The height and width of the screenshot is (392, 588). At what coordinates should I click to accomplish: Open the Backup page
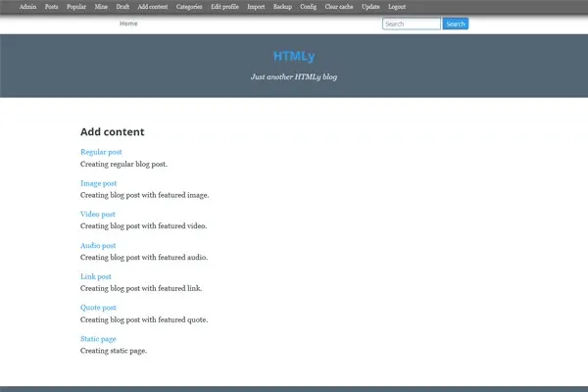click(282, 6)
